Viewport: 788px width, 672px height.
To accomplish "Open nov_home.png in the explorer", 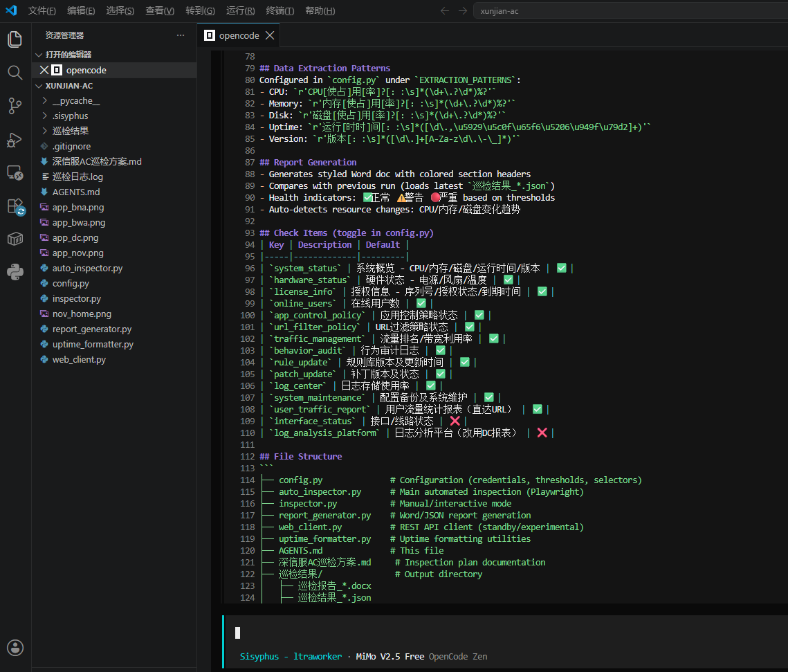I will pos(82,314).
